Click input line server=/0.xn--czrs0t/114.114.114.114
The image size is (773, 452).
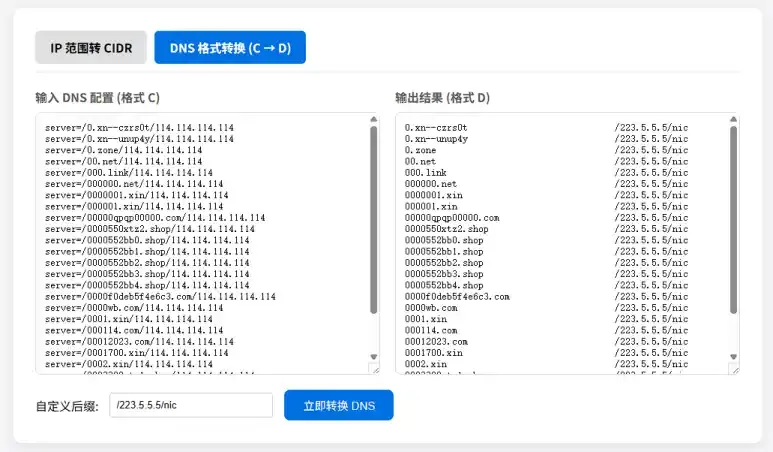(140, 128)
